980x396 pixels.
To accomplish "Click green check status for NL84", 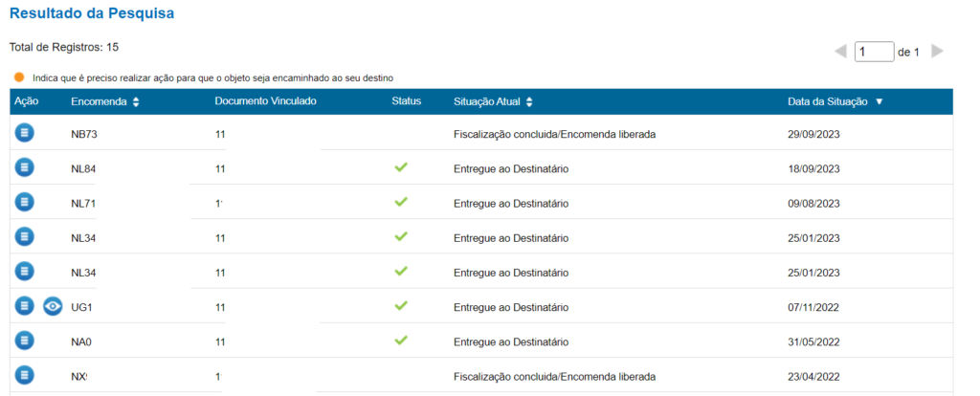I will point(401,167).
